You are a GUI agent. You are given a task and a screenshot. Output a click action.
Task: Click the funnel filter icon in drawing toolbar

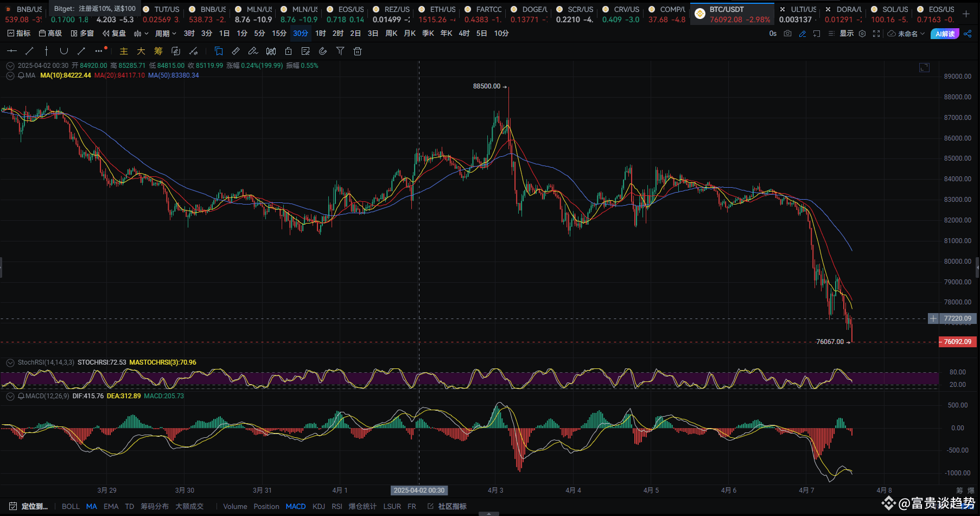[340, 51]
